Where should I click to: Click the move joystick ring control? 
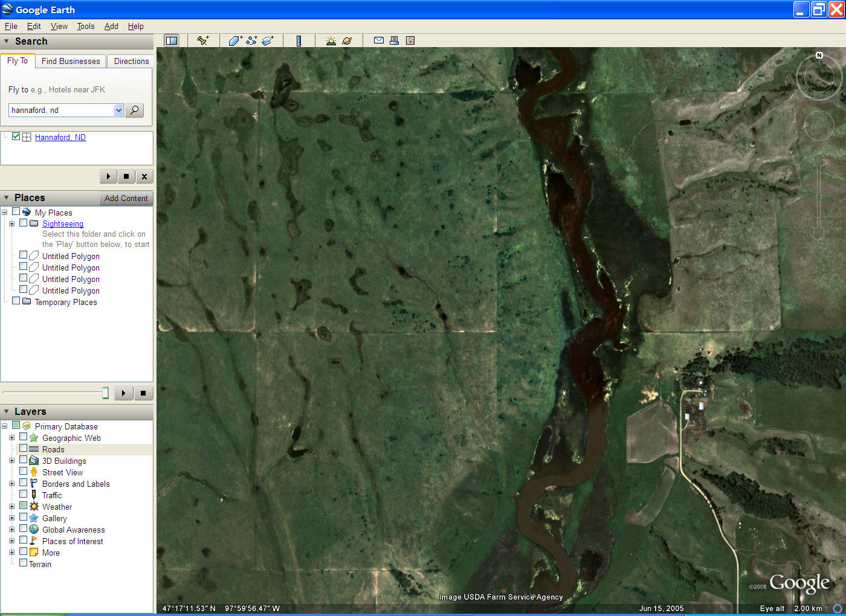(x=819, y=126)
